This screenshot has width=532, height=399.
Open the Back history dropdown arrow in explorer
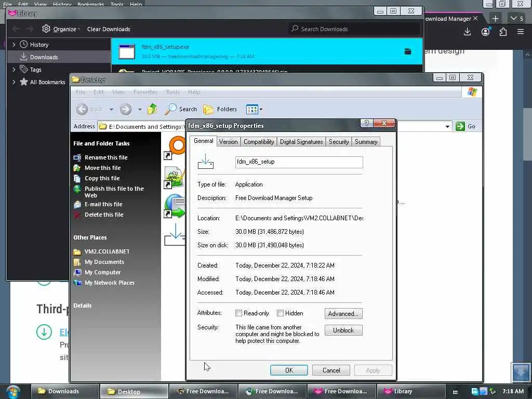point(111,109)
